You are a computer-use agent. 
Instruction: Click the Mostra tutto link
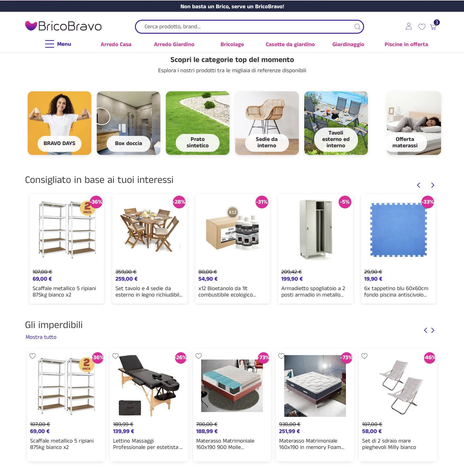coord(41,337)
